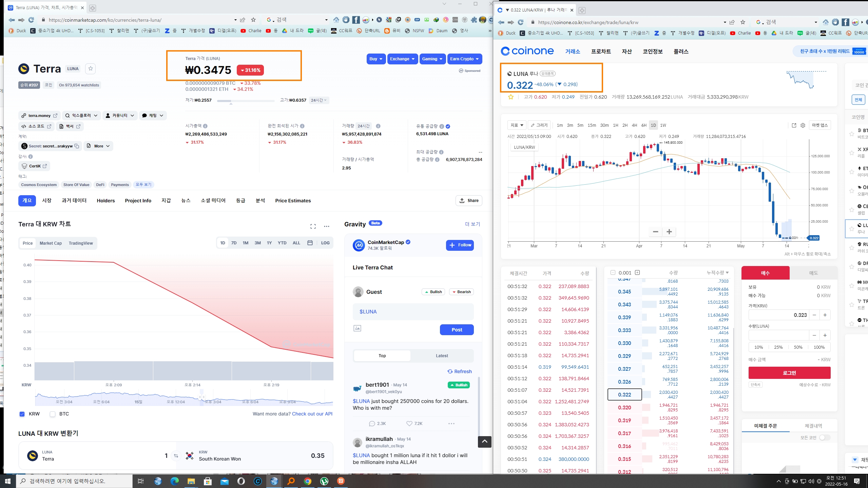Go to Holders tab
The width and height of the screenshot is (868, 488).
[x=106, y=201]
